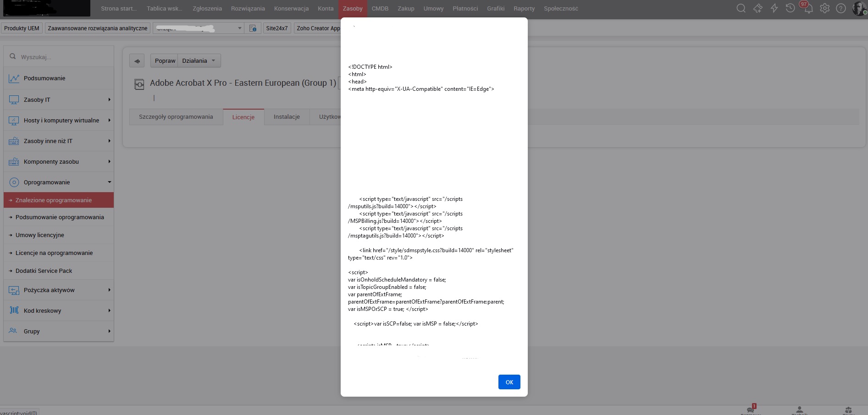Switch to the Szczegóły oprogramowania tab

click(x=176, y=117)
